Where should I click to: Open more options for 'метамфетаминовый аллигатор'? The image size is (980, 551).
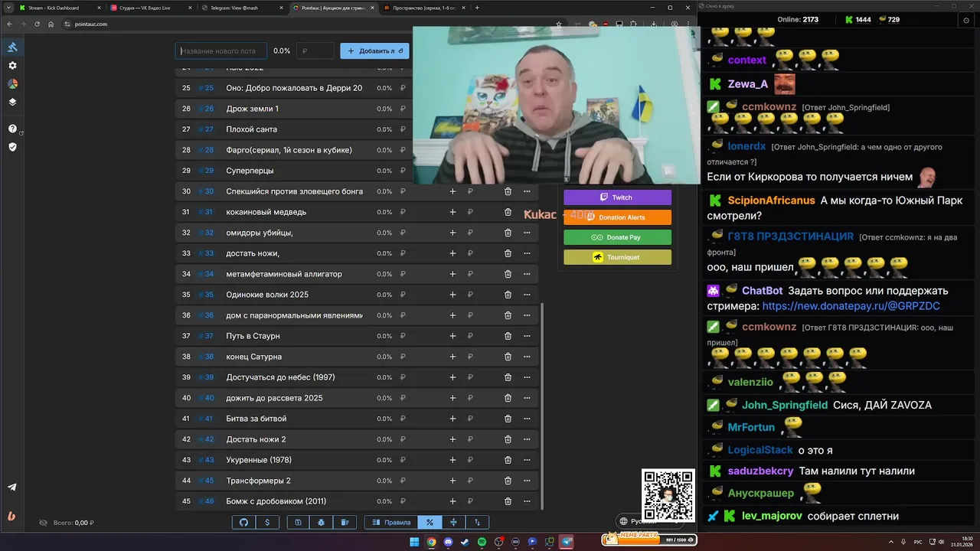[x=527, y=274]
